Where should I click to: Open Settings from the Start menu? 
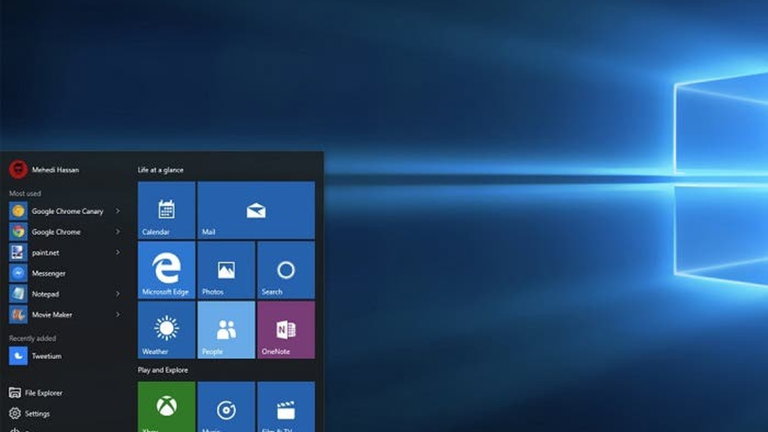[36, 413]
